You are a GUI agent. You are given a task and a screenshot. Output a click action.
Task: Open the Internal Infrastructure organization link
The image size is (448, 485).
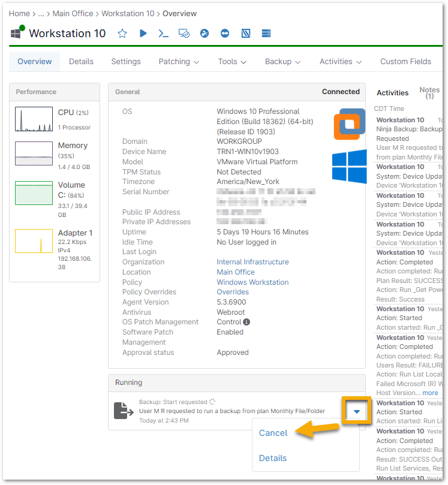point(252,262)
